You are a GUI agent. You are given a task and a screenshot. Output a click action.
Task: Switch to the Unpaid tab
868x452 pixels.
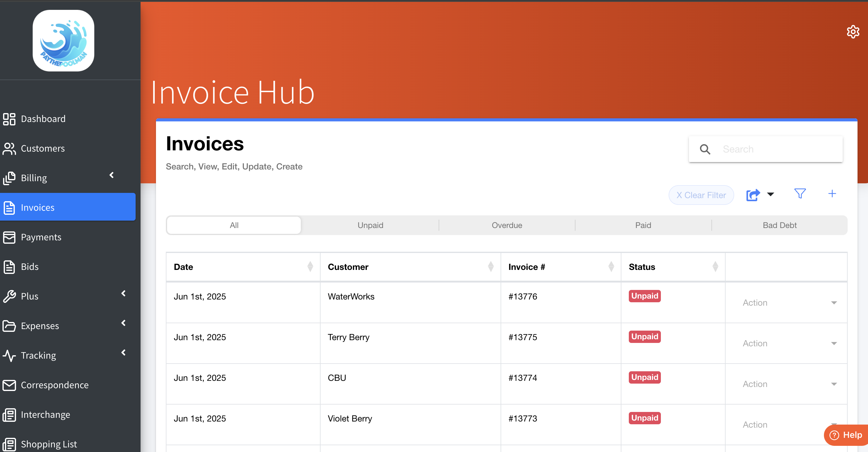(x=370, y=225)
